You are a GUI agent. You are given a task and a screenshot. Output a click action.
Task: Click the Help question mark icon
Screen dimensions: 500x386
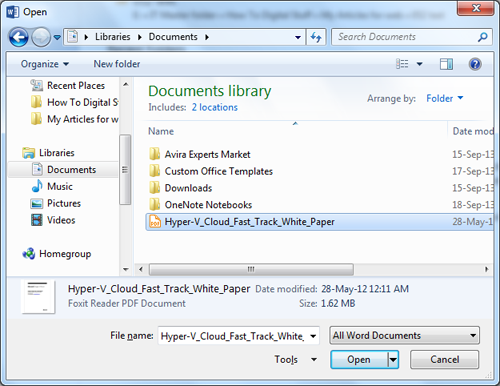coord(475,64)
